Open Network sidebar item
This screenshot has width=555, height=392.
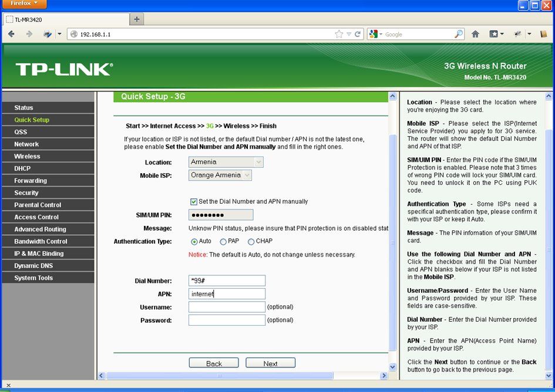click(48, 144)
